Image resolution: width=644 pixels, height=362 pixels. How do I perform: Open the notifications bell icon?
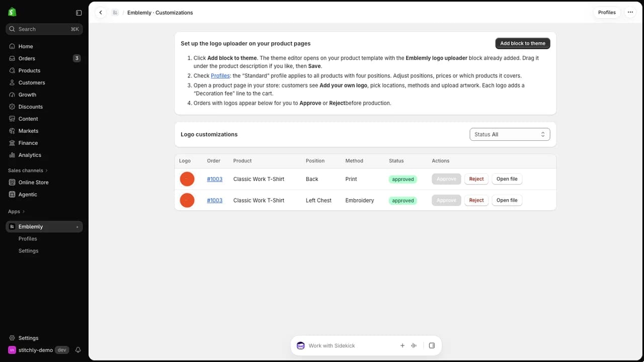[x=78, y=350]
